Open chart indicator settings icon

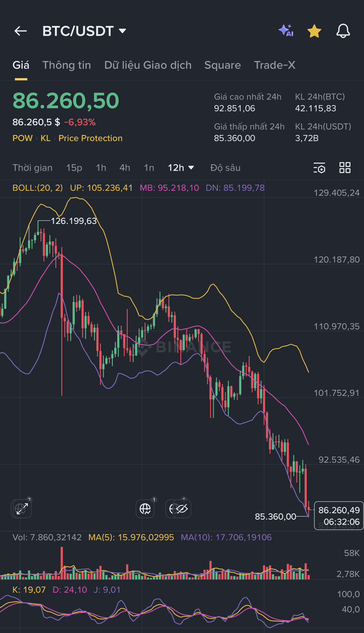tap(319, 168)
